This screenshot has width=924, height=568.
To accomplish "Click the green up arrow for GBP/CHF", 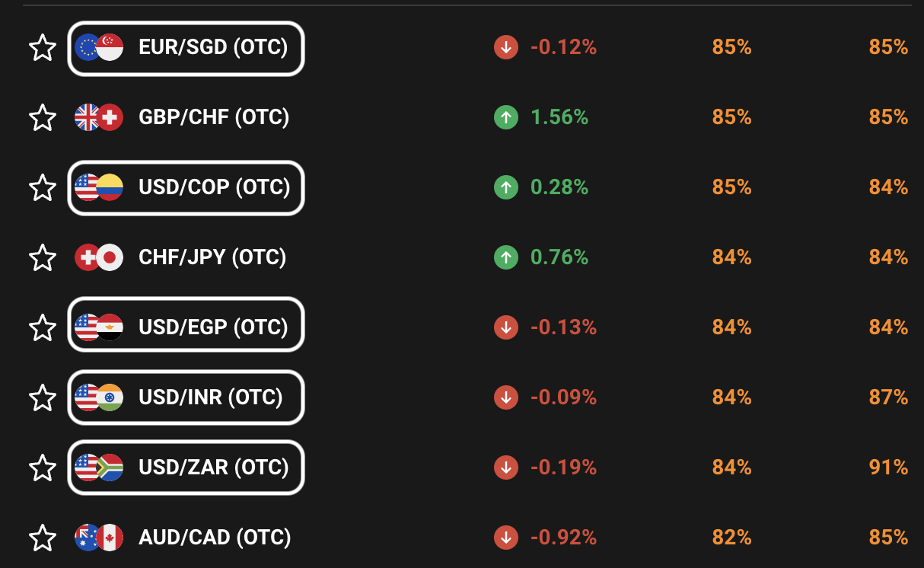I will click(505, 117).
